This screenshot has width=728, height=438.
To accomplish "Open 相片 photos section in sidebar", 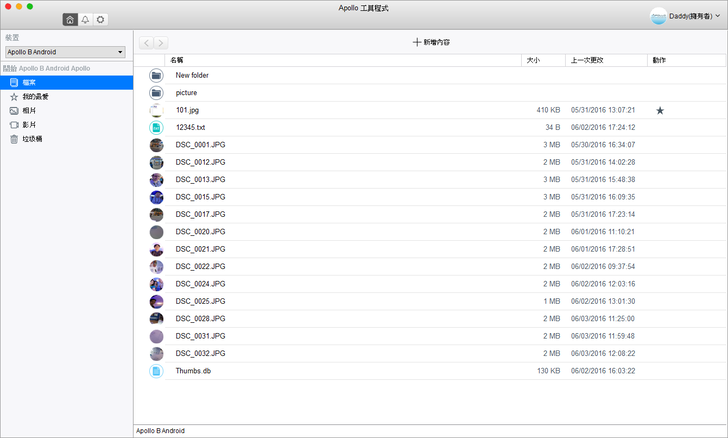I will coord(30,111).
